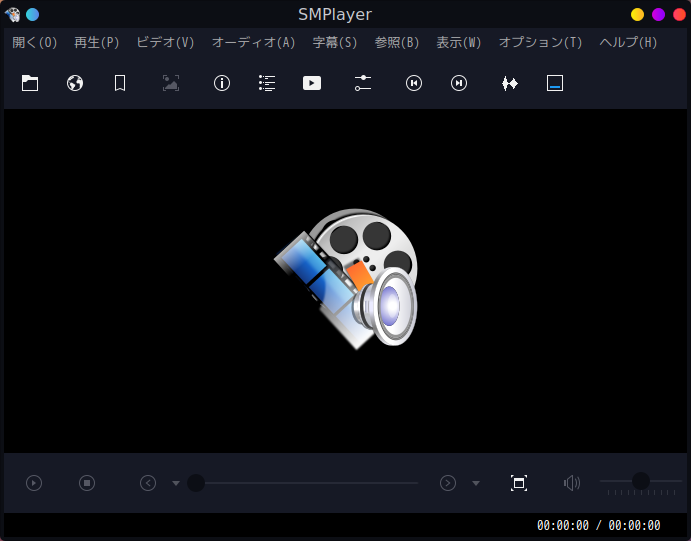Start playback with Play button

34,483
